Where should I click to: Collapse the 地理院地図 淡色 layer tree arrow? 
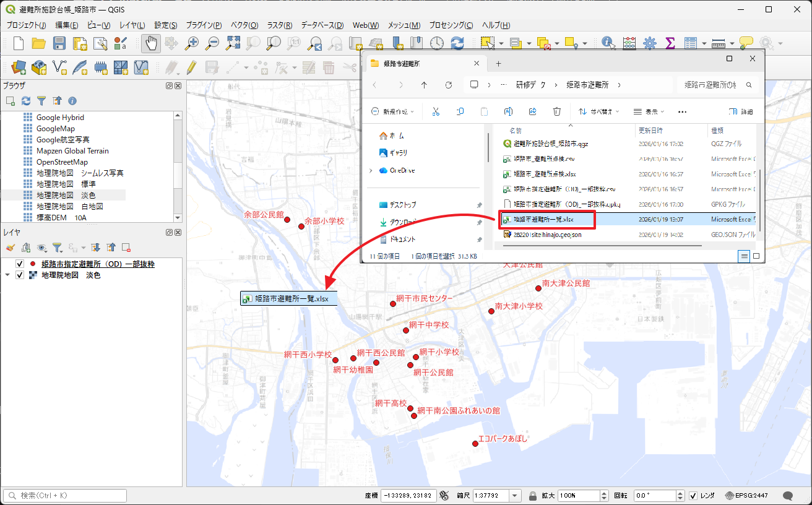coord(7,275)
